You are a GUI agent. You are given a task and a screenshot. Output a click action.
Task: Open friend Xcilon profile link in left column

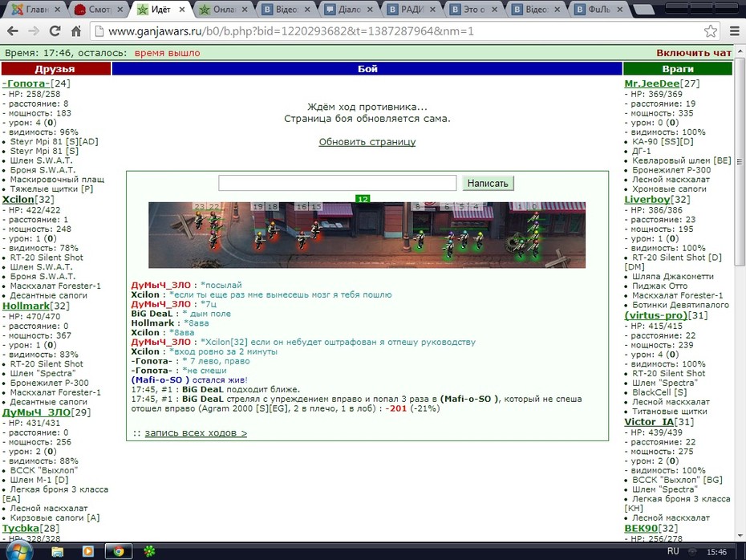coord(18,199)
